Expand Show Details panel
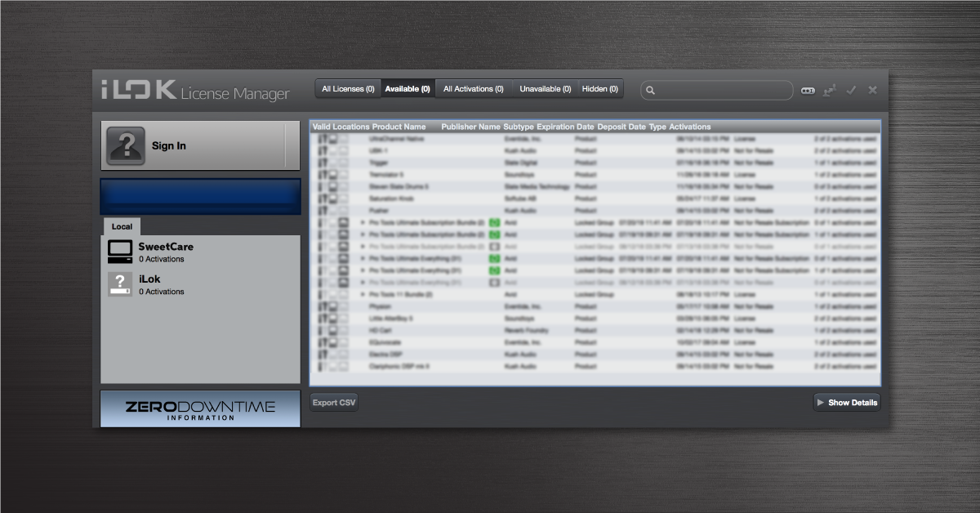 847,403
